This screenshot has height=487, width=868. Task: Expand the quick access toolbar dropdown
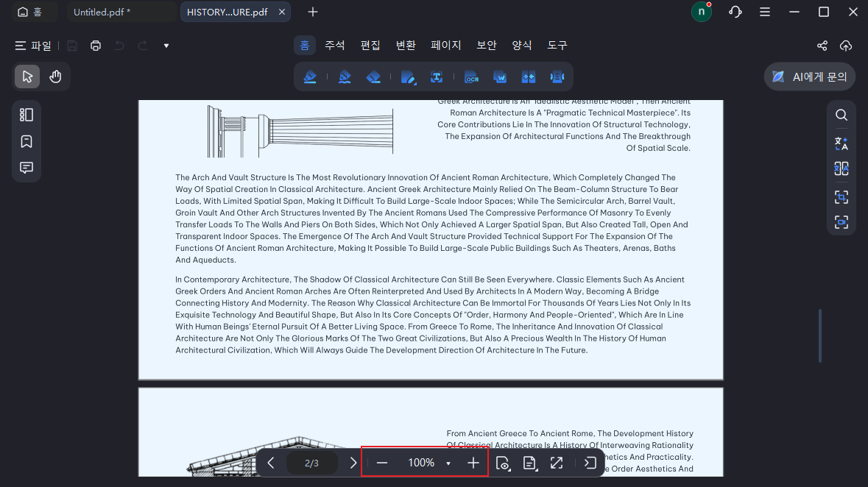[166, 46]
